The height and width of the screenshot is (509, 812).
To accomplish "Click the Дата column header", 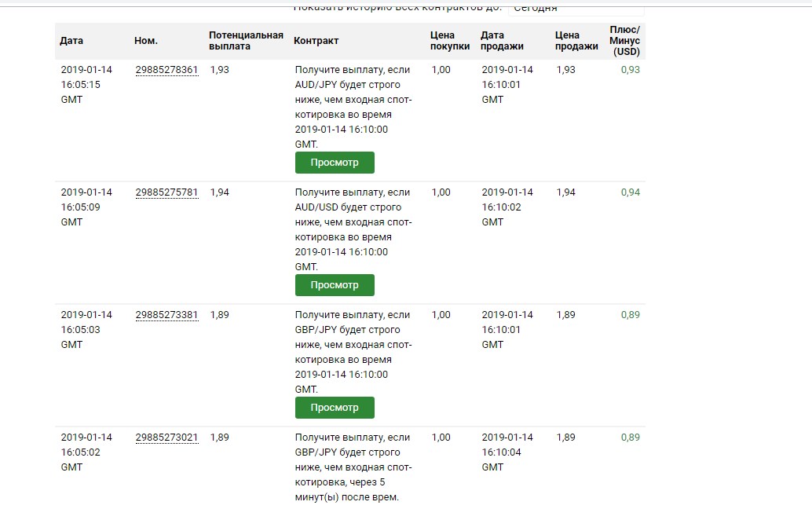I will tap(71, 41).
